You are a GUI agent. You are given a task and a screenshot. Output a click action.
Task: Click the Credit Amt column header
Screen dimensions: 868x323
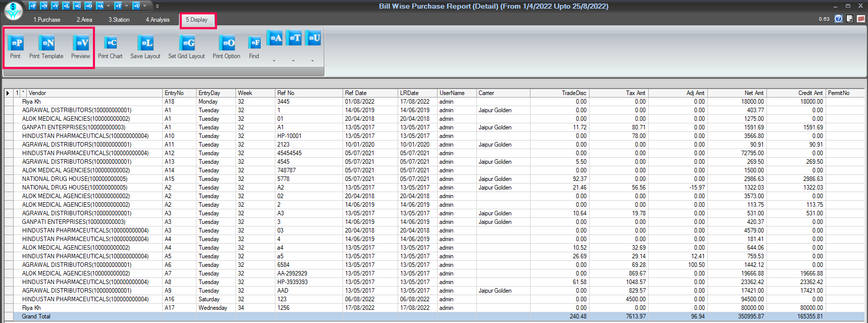point(796,93)
